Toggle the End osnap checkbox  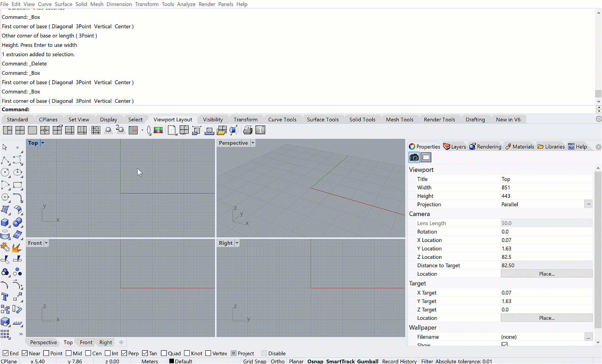5,353
